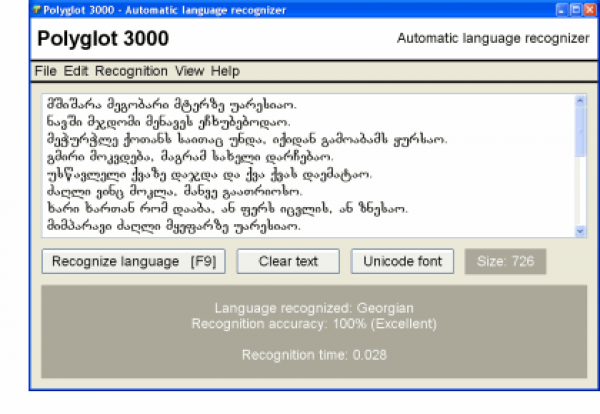Click inside the Georgian text input area
This screenshot has width=600, height=414.
click(x=308, y=165)
